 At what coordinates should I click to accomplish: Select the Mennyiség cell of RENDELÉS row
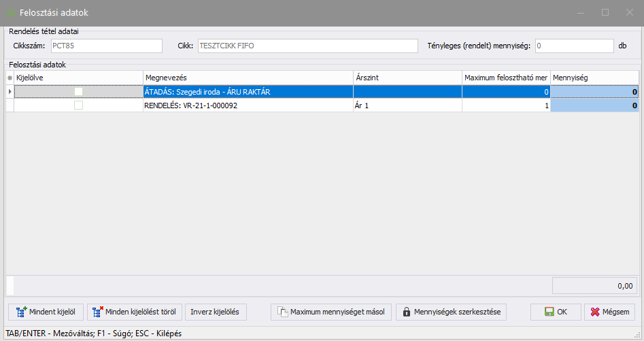pos(594,105)
